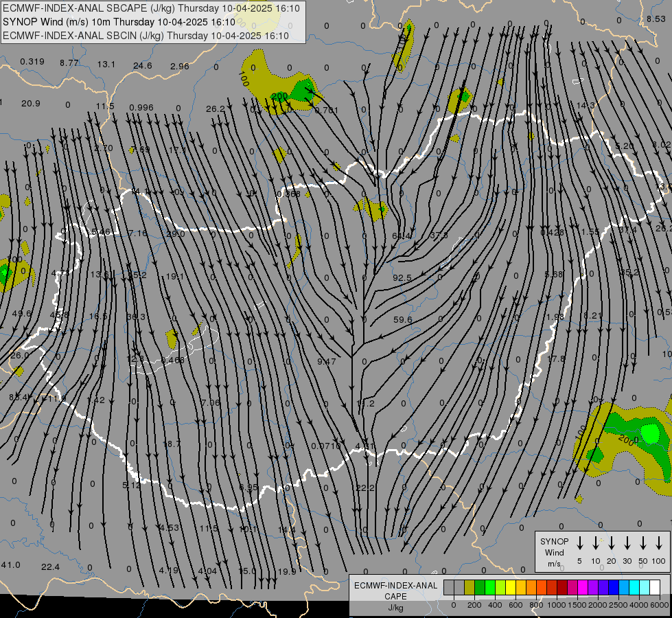The height and width of the screenshot is (618, 672).
Task: Choose the cyan CAPE legend swatch
Action: pos(634,587)
